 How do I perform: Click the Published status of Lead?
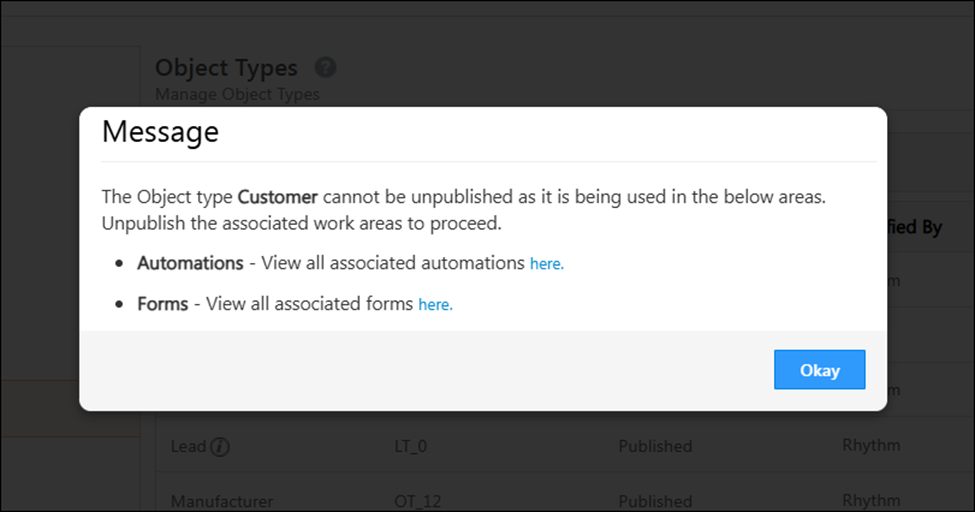point(655,447)
